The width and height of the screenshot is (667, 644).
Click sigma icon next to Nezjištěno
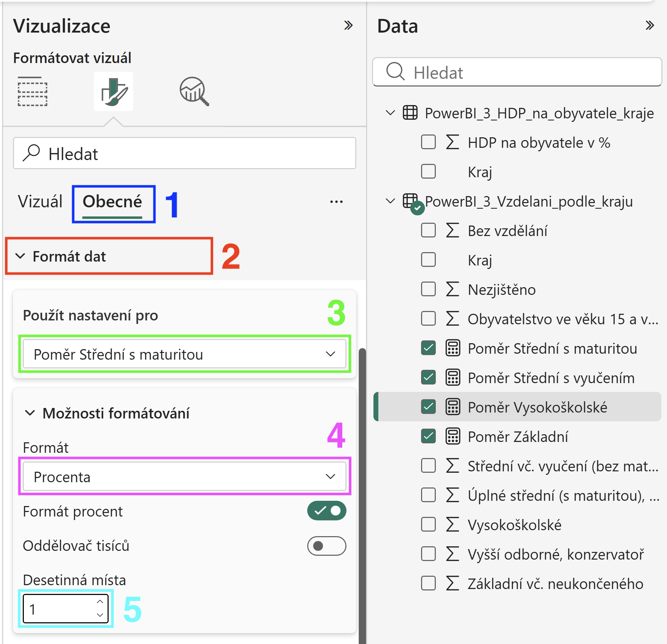(453, 289)
